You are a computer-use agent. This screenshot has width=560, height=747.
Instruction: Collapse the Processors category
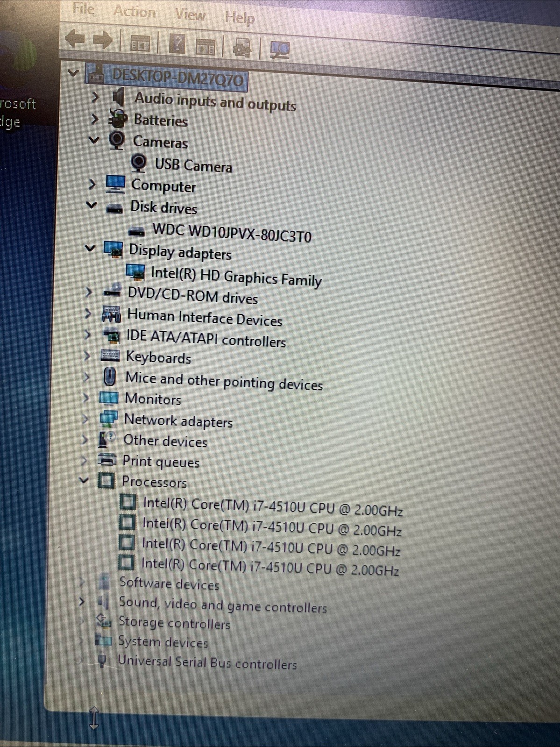84,480
